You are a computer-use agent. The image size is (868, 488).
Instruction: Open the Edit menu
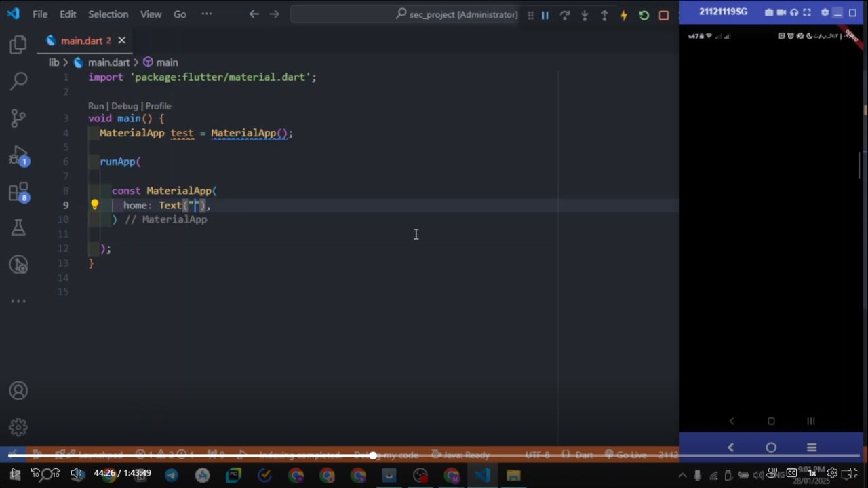click(68, 14)
